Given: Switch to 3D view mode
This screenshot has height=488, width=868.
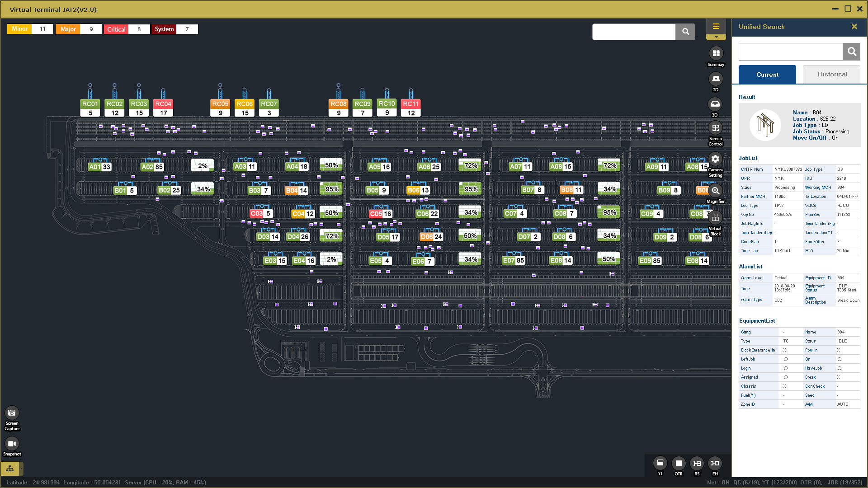Looking at the screenshot, I should [x=715, y=104].
